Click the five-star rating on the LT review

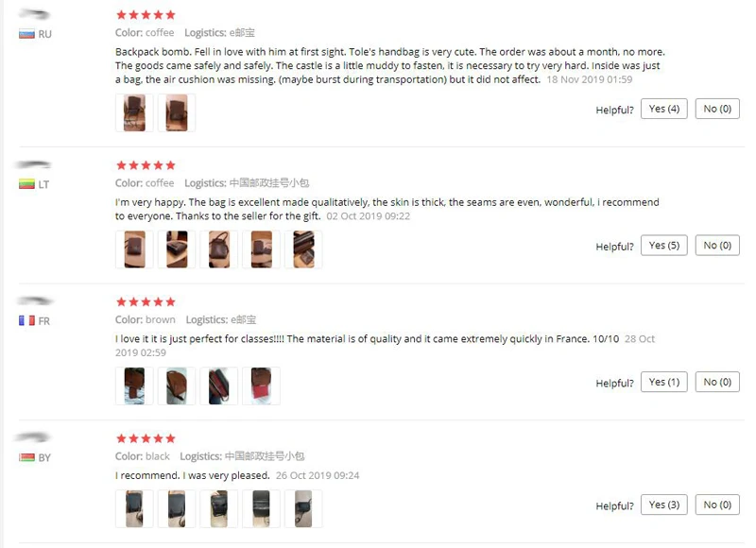tap(146, 165)
